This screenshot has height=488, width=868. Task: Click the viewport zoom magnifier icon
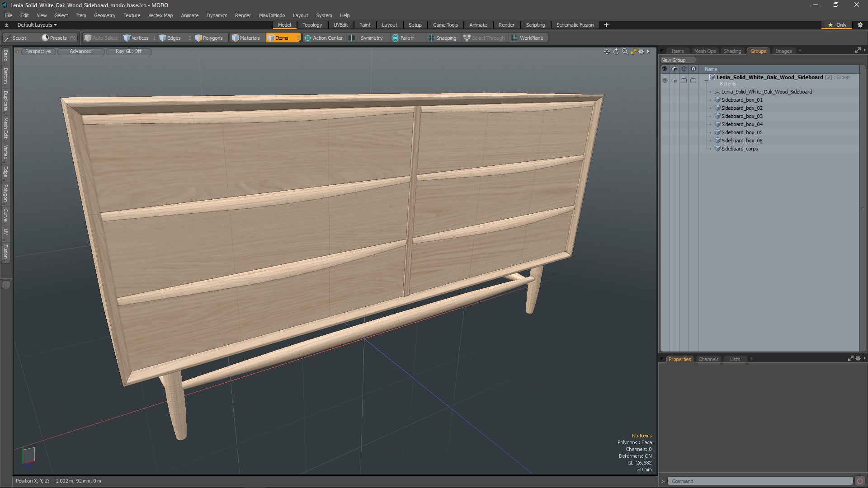[x=625, y=52]
